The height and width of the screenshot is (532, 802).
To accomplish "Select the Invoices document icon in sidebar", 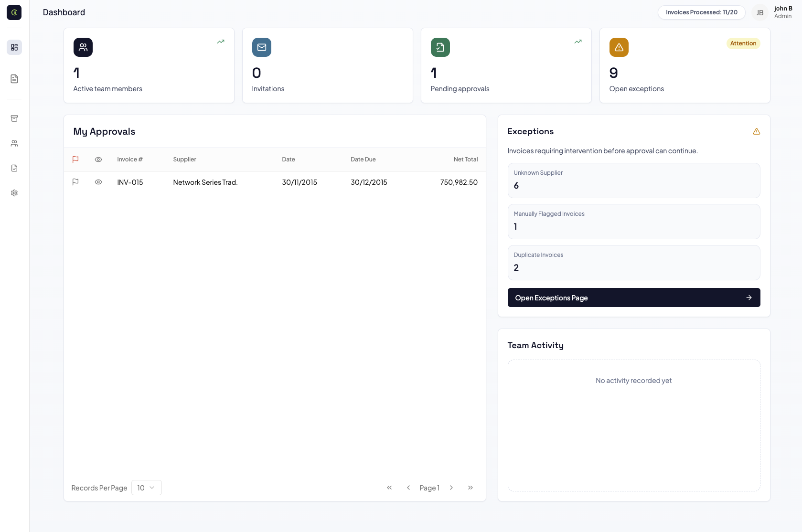I will click(14, 79).
